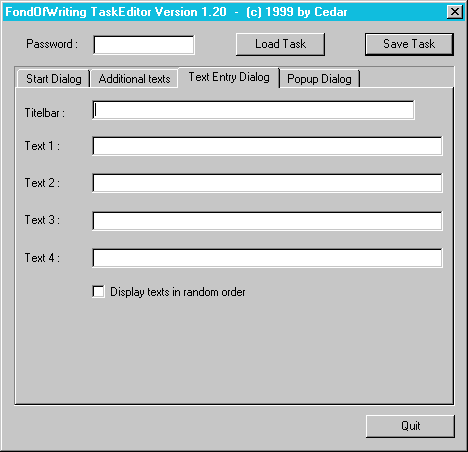Focus the Text 3 entry field
This screenshot has height=452, width=468.
(x=267, y=221)
